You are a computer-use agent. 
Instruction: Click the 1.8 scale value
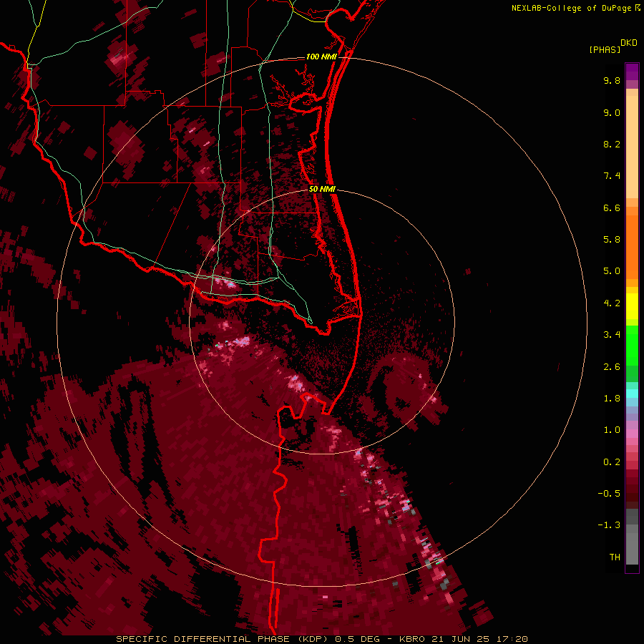pos(612,399)
